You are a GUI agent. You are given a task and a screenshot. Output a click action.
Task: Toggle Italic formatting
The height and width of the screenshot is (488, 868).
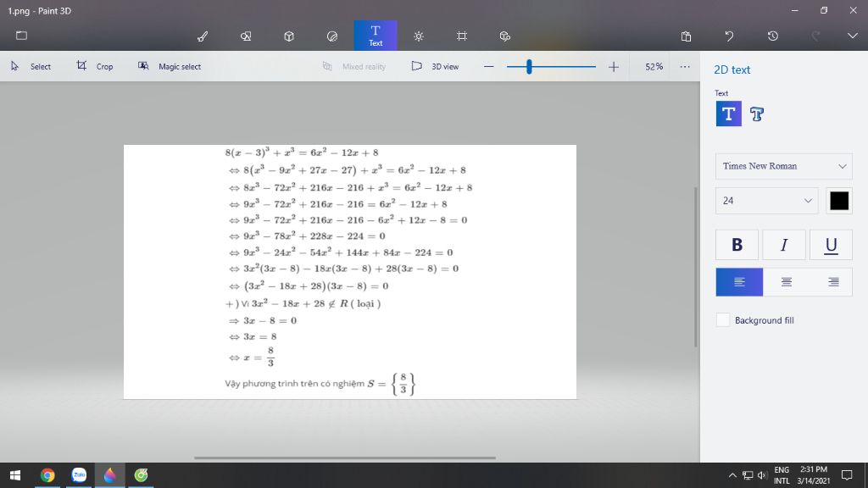[x=784, y=245]
